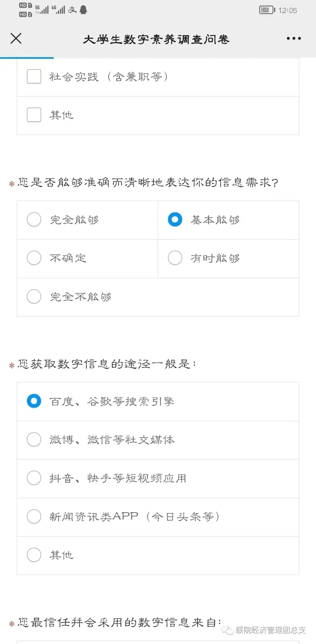Viewport: 316px width, 644px height.
Task: Close the survey with the X icon
Action: (16, 38)
